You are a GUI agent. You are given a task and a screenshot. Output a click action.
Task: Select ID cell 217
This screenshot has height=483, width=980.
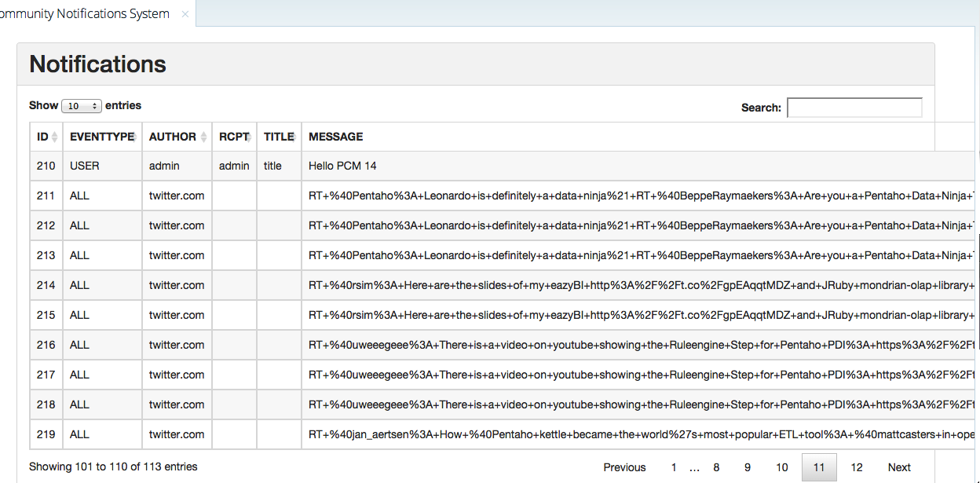coord(46,375)
